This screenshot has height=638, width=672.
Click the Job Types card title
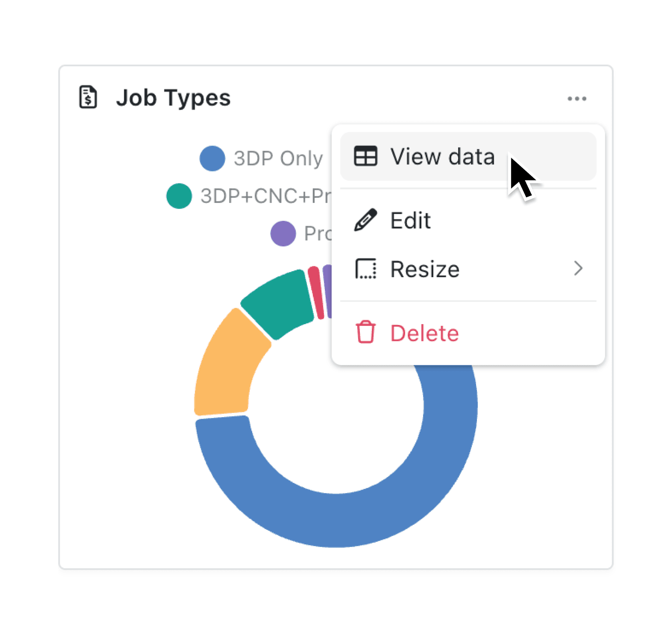173,98
